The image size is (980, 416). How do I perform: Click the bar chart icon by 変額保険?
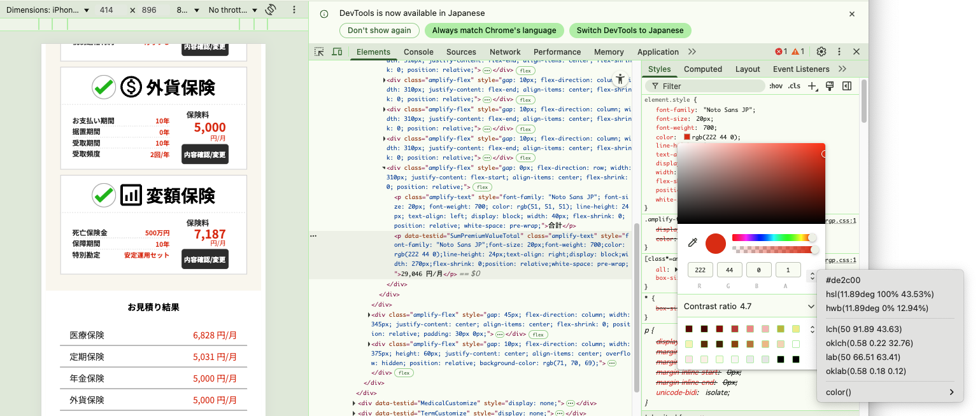131,195
